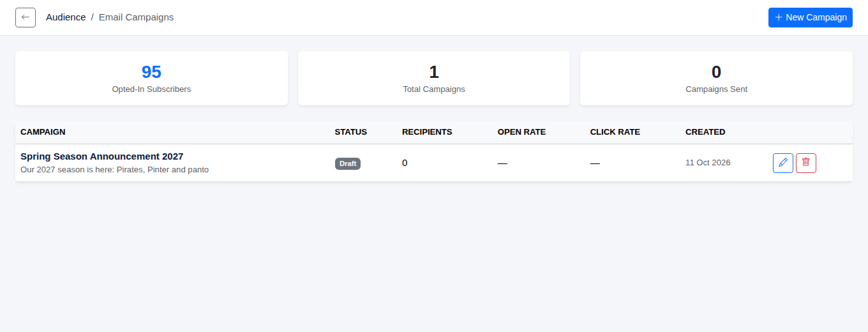Click the Opted-In Subscribers label
Image resolution: width=868 pixels, height=332 pixels.
coord(151,89)
